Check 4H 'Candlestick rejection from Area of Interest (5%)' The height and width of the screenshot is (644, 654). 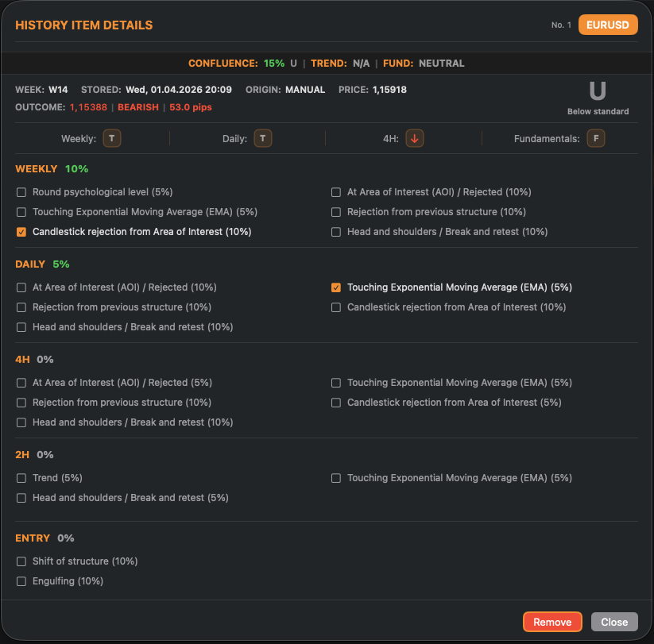pyautogui.click(x=336, y=403)
